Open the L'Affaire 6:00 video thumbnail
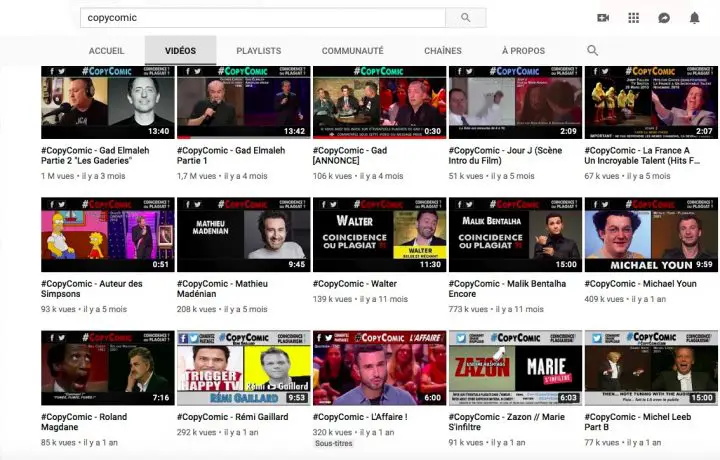This screenshot has height=460, width=720. [380, 368]
